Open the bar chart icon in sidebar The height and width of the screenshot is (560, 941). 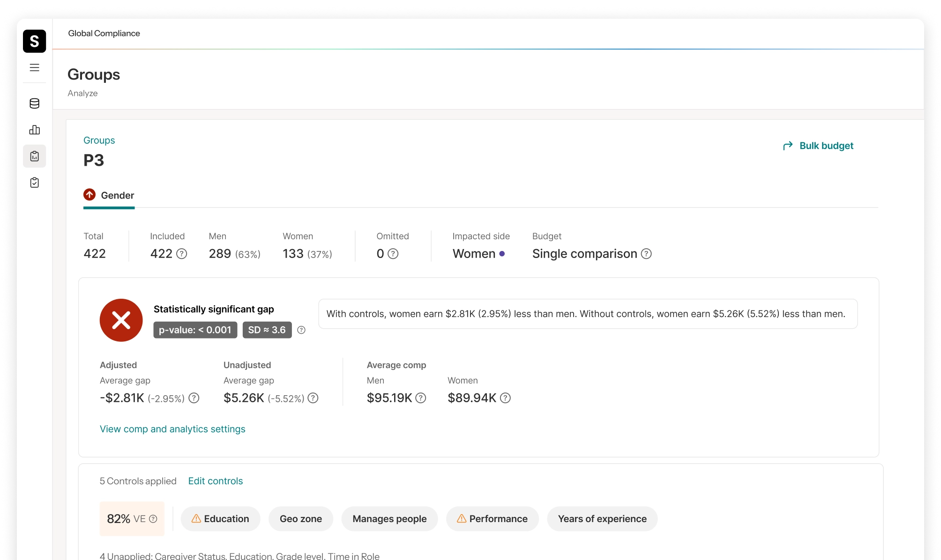[x=35, y=130]
